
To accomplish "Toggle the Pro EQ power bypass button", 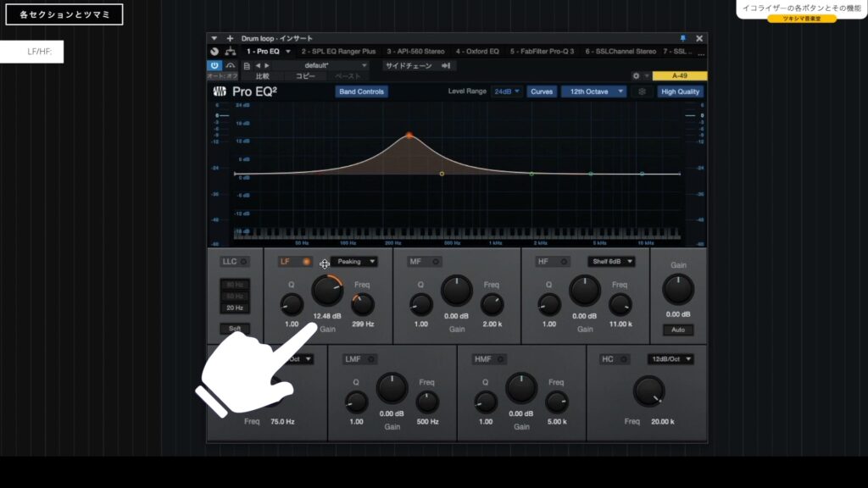I will pos(214,65).
